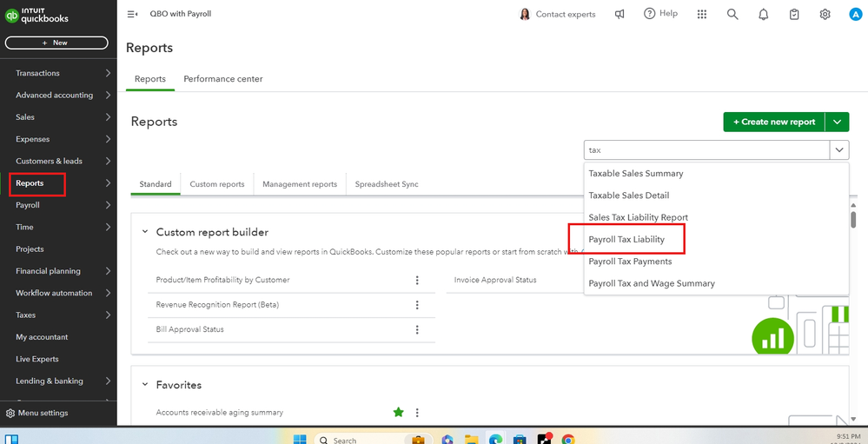Expand the Time submenu arrow
The height and width of the screenshot is (444, 868).
(x=108, y=227)
